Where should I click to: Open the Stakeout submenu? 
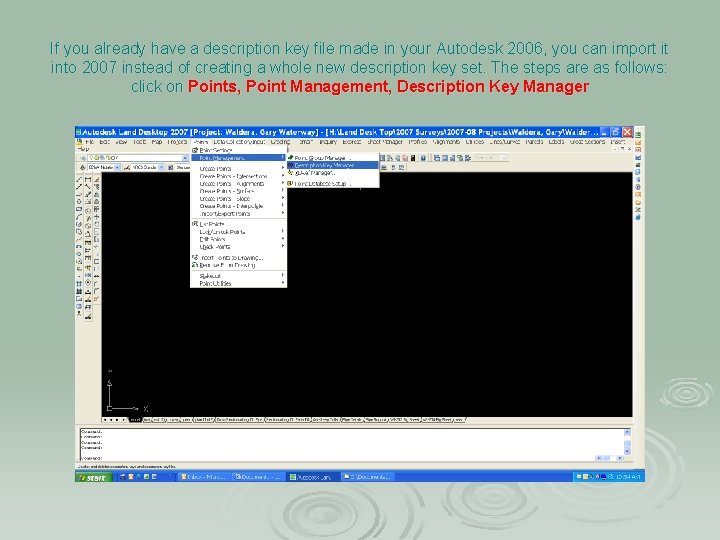(238, 276)
